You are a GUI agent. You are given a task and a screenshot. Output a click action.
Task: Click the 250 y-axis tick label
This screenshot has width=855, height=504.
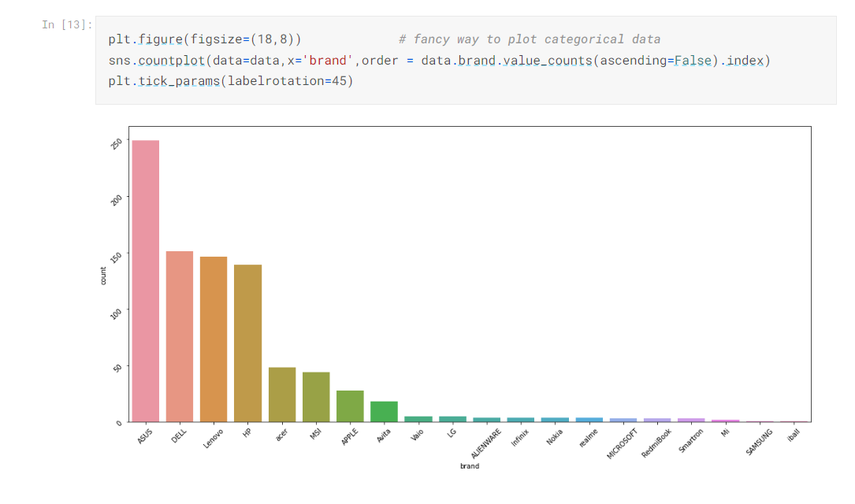(x=116, y=144)
